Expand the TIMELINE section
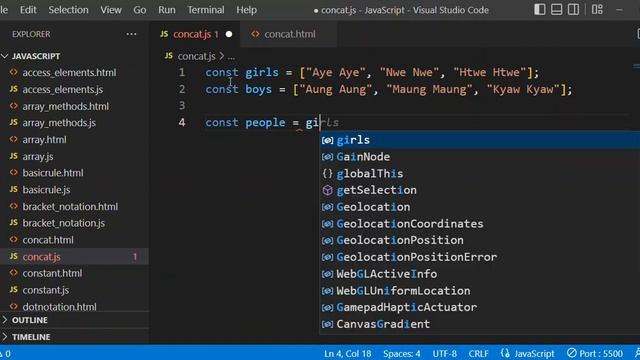 tap(31, 337)
